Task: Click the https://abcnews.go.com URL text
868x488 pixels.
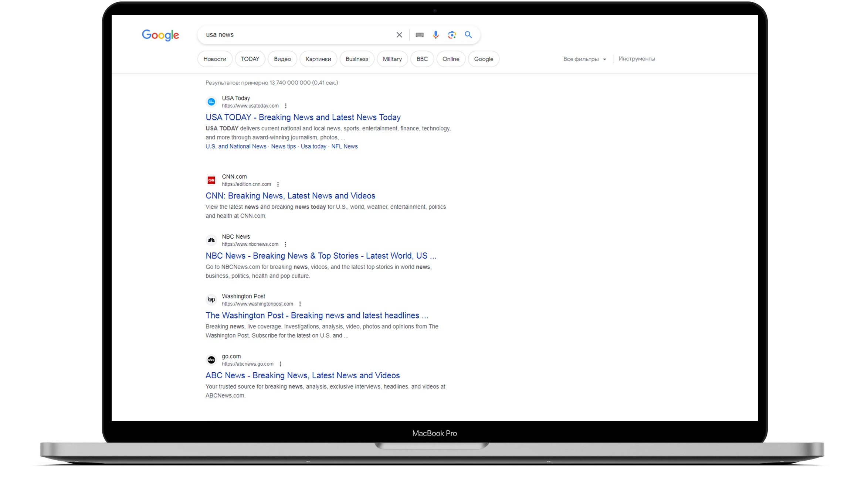Action: [x=248, y=364]
